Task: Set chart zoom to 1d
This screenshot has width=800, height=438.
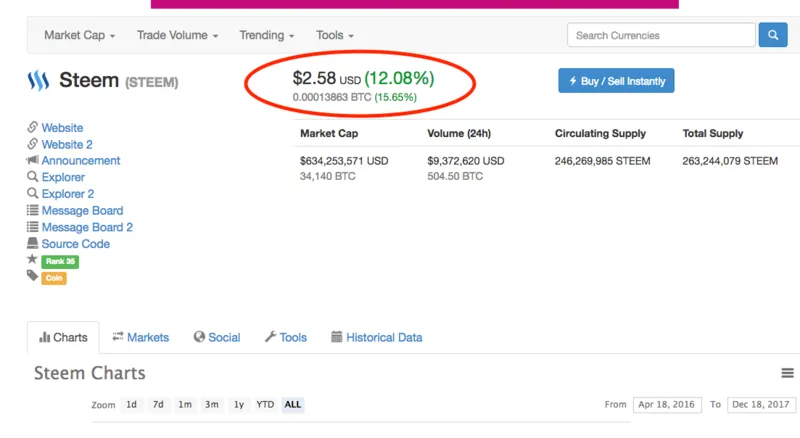Action: pyautogui.click(x=132, y=404)
